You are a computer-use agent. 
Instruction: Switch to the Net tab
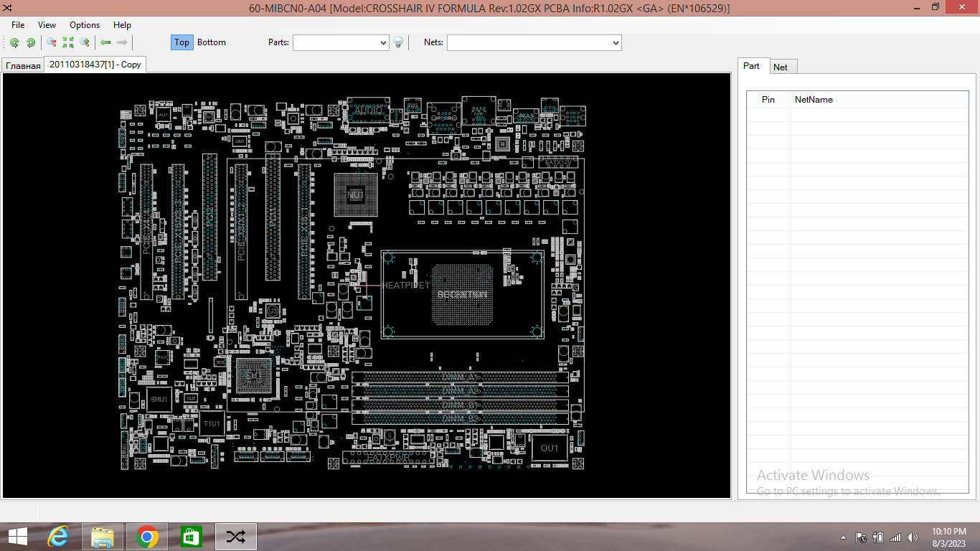tap(781, 67)
